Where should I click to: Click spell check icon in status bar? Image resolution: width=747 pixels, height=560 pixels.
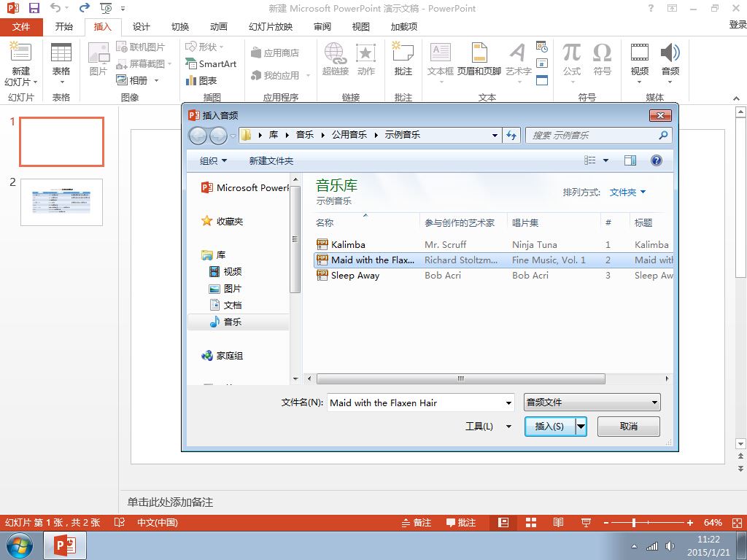[x=119, y=522]
